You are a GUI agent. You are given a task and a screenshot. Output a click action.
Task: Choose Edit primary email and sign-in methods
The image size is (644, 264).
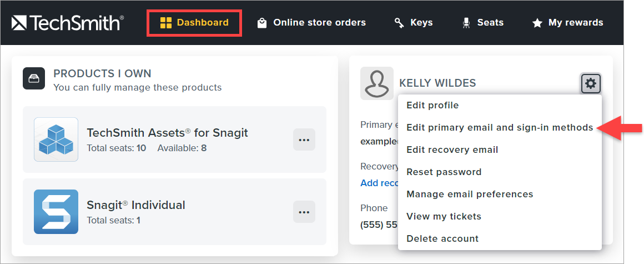(500, 127)
